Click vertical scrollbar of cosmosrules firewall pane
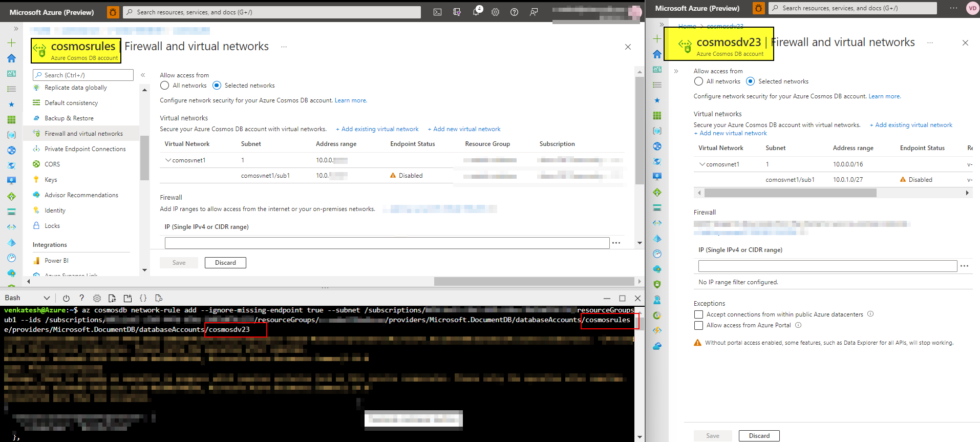 [640, 131]
